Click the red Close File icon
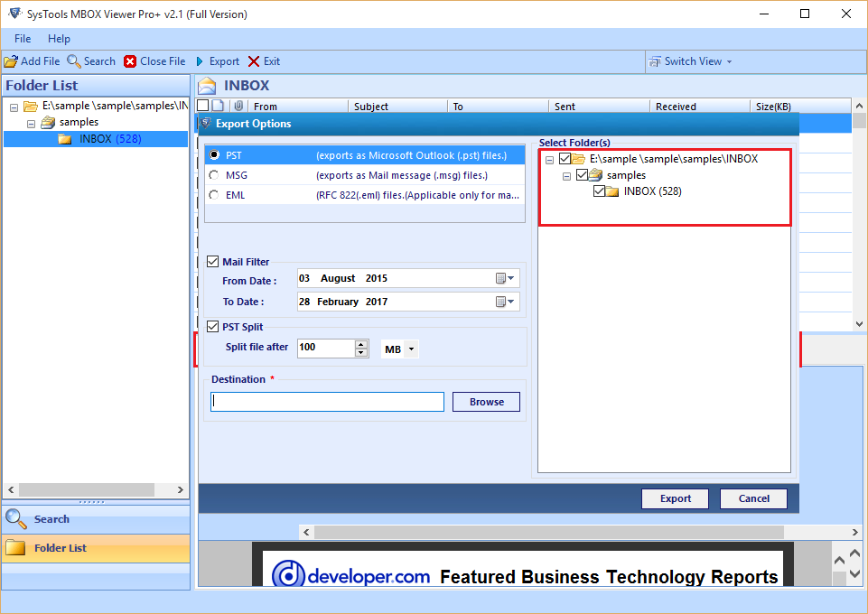The image size is (868, 614). tap(130, 61)
